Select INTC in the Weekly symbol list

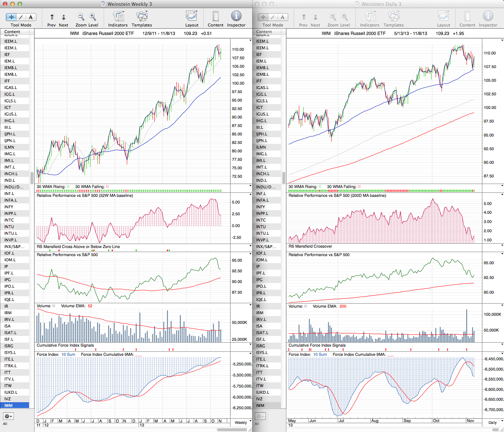click(10, 220)
